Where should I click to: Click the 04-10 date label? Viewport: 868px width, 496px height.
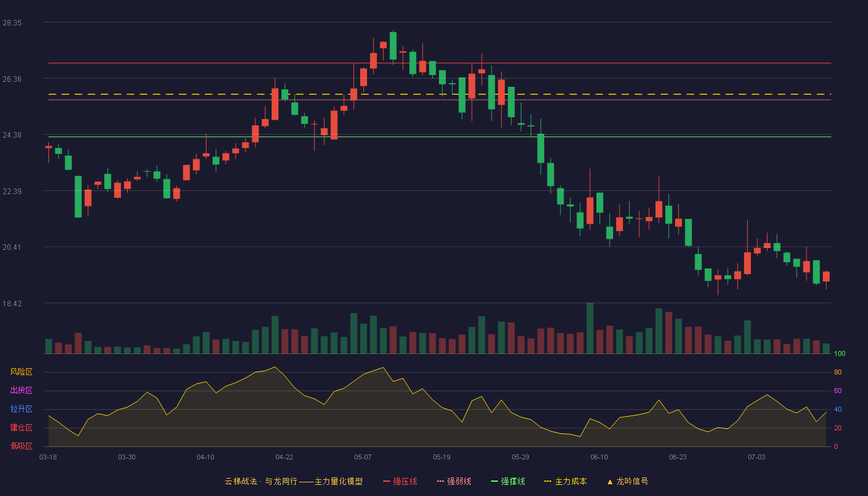205,457
